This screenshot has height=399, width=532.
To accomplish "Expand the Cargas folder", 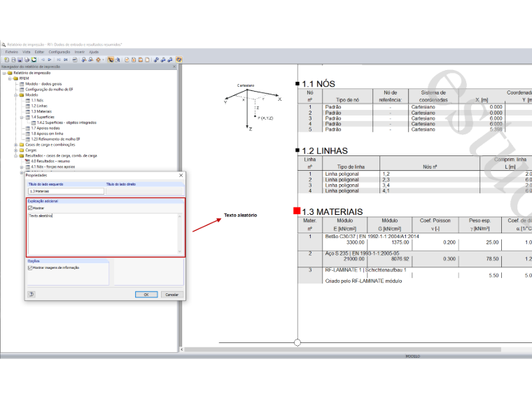I will pos(15,150).
